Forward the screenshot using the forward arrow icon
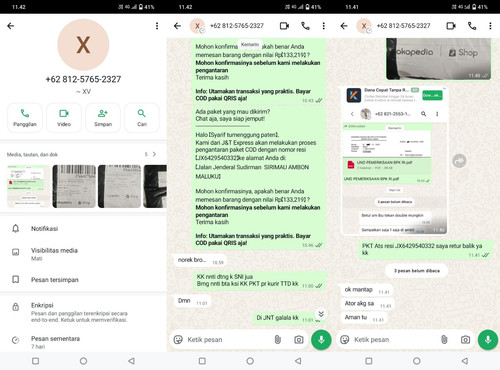 (459, 161)
